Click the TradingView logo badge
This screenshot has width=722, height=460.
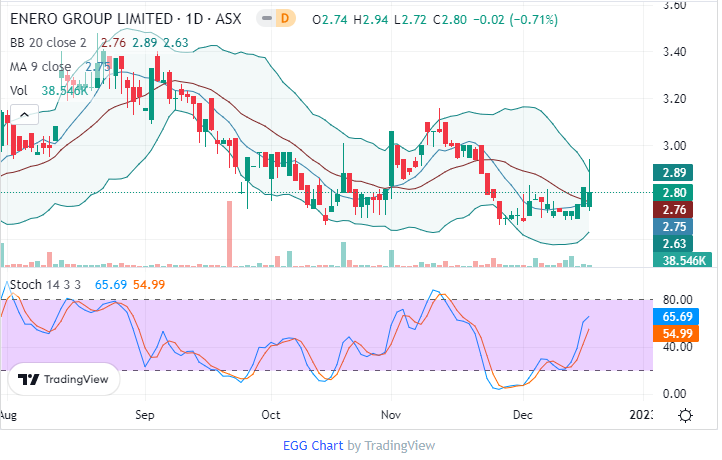click(x=64, y=380)
